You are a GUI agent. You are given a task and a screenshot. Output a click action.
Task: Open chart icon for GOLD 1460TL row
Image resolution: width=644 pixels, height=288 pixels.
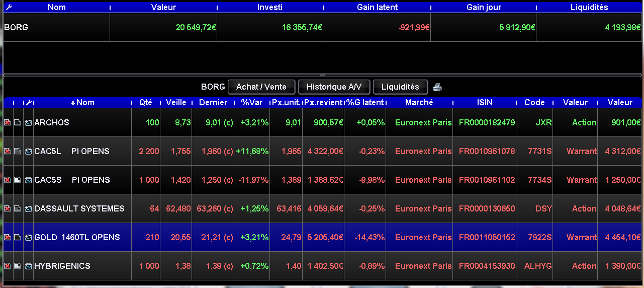[x=28, y=237]
